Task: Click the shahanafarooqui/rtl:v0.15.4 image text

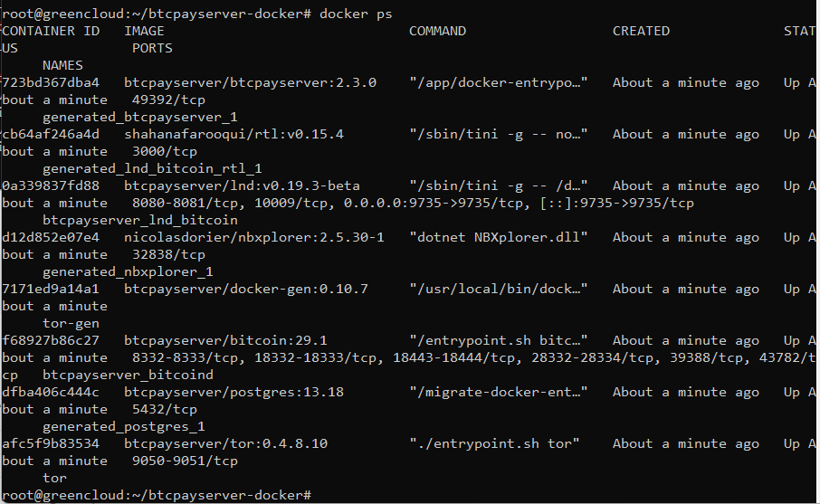Action: pyautogui.click(x=234, y=134)
